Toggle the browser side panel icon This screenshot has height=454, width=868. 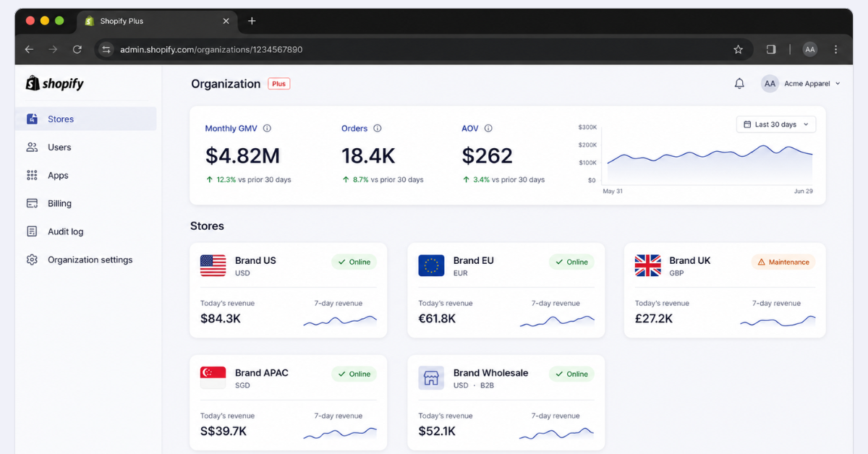(771, 49)
